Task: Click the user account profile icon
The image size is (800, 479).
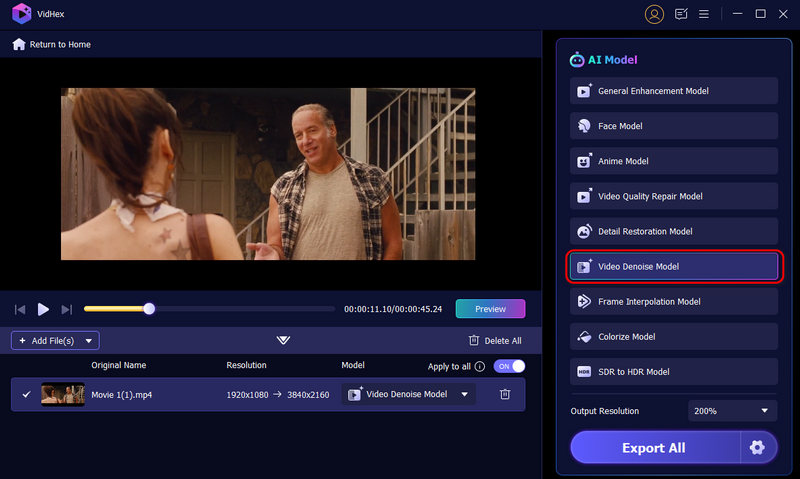Action: pos(654,14)
